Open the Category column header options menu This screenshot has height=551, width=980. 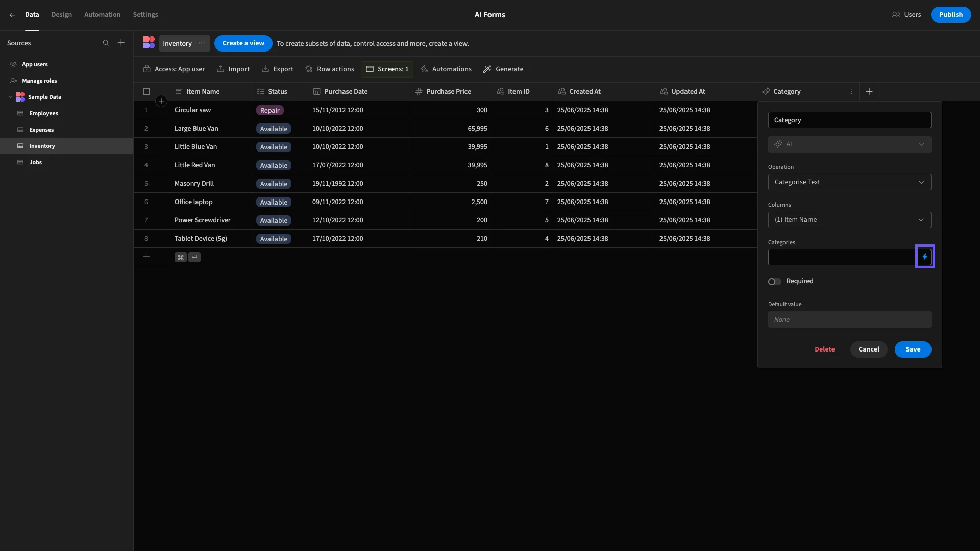tap(851, 92)
